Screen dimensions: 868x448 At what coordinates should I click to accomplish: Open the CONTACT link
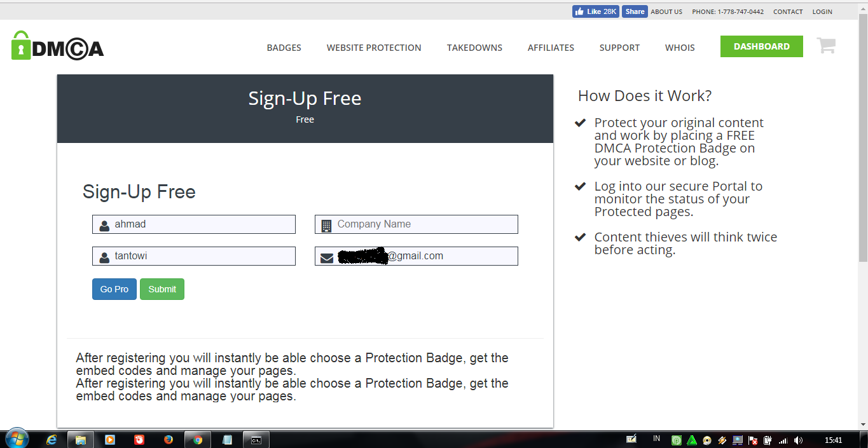[788, 11]
